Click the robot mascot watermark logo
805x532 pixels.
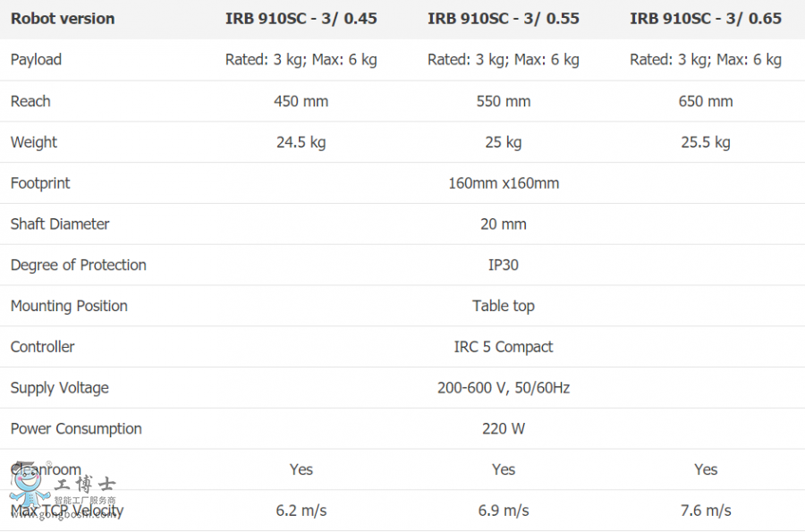click(x=30, y=485)
